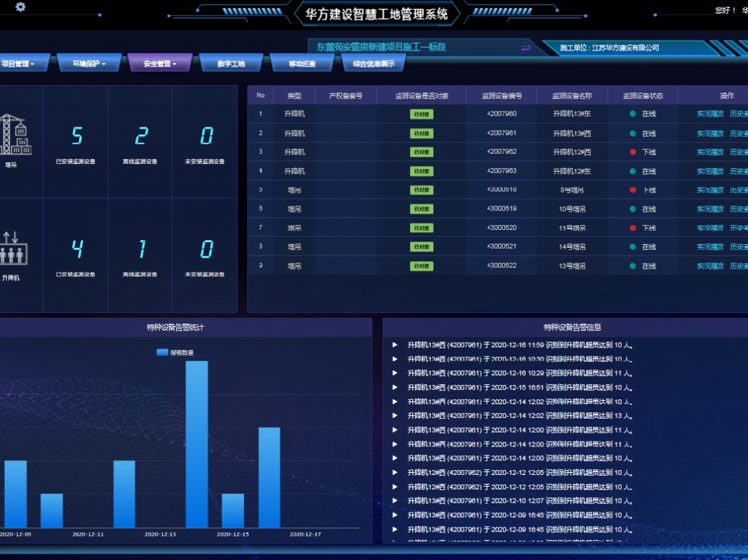The height and width of the screenshot is (560, 748).
Task: Switch to the 数字工地 tab
Action: click(231, 64)
